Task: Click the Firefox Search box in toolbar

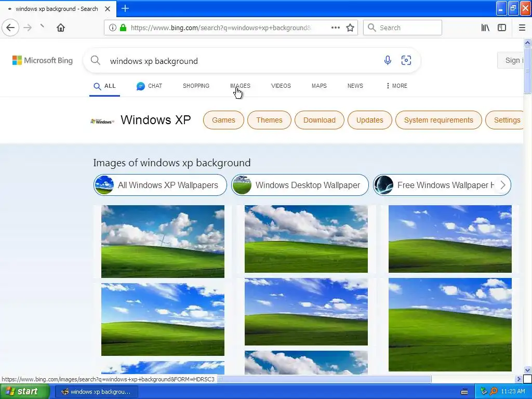Action: click(403, 28)
